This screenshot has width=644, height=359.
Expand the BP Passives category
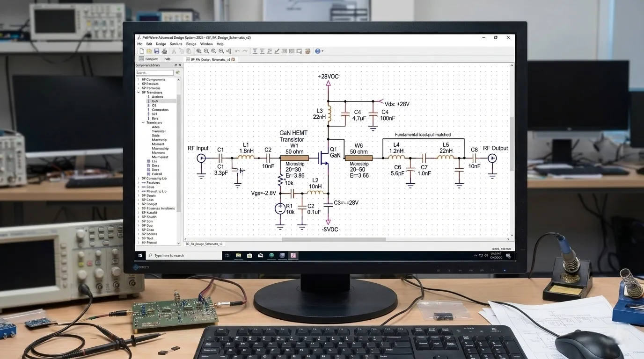click(139, 84)
